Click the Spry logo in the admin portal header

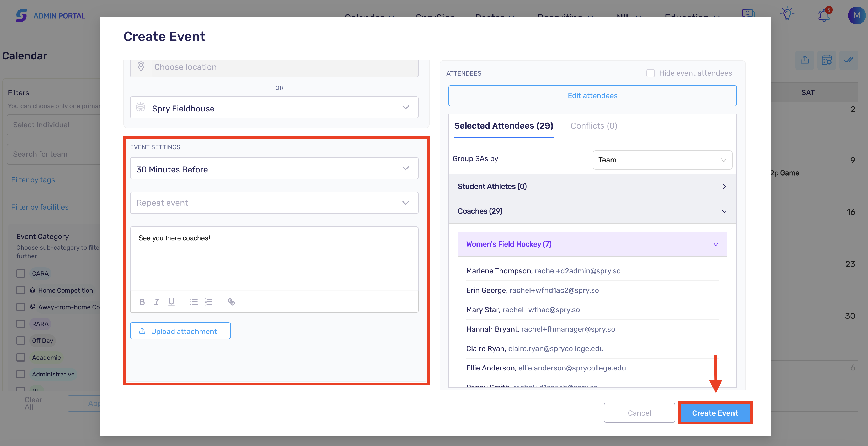(22, 15)
